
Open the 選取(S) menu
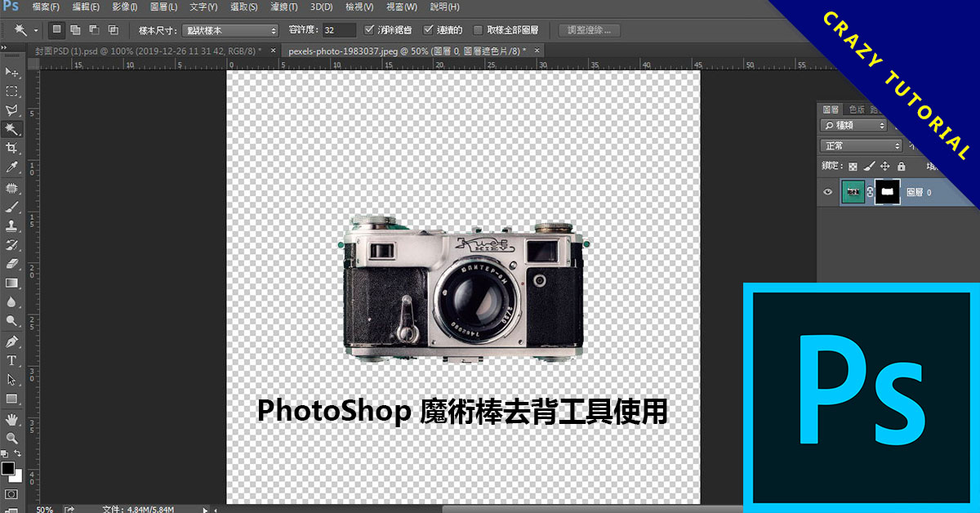tap(243, 7)
